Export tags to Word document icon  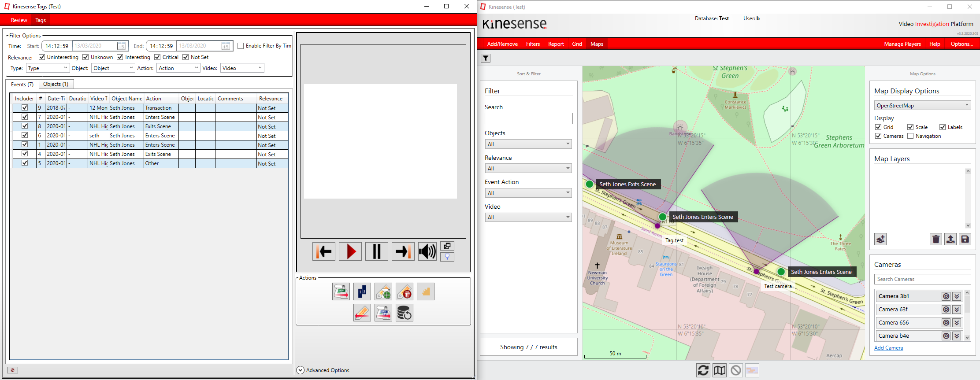coord(383,313)
